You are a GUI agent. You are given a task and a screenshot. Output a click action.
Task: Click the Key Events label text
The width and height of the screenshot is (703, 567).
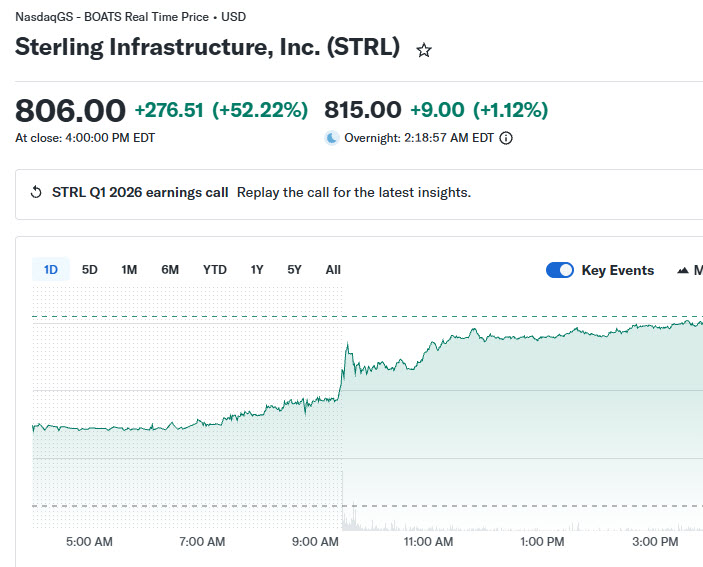618,270
